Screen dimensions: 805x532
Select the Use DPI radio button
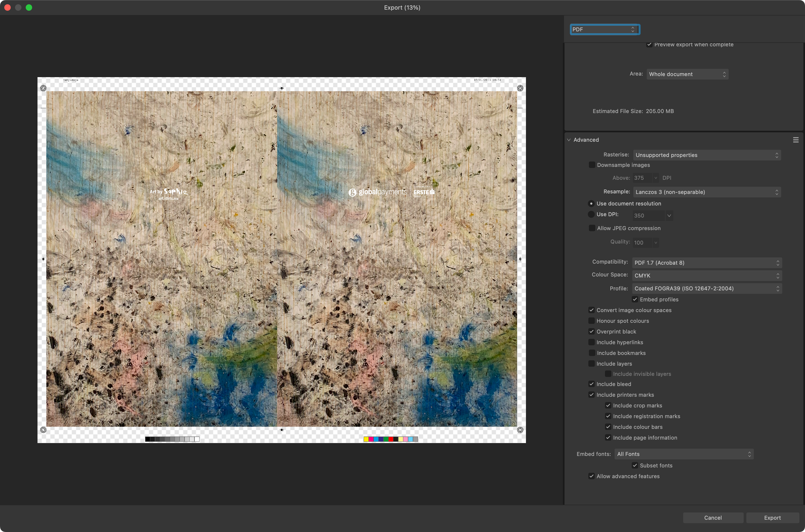(x=591, y=214)
